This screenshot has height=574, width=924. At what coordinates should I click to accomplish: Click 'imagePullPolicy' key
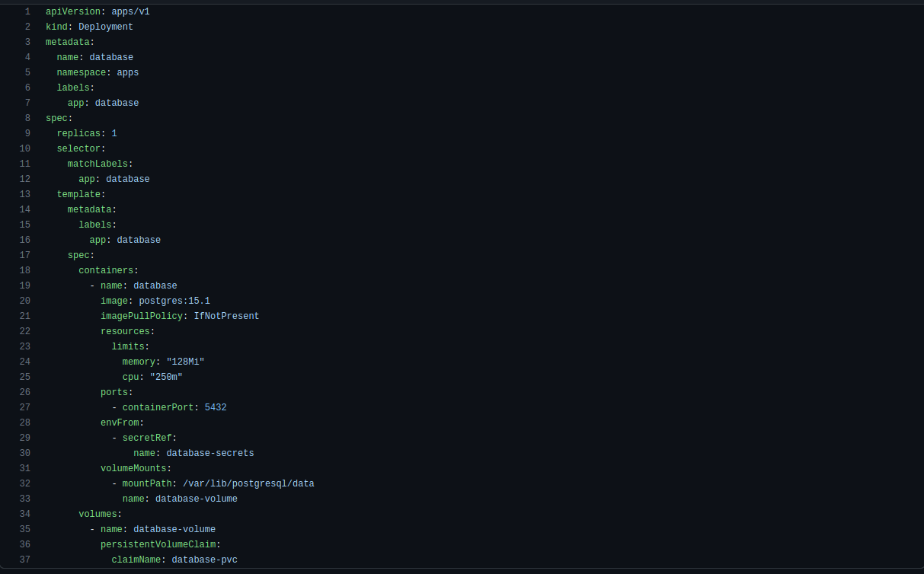pyautogui.click(x=142, y=316)
